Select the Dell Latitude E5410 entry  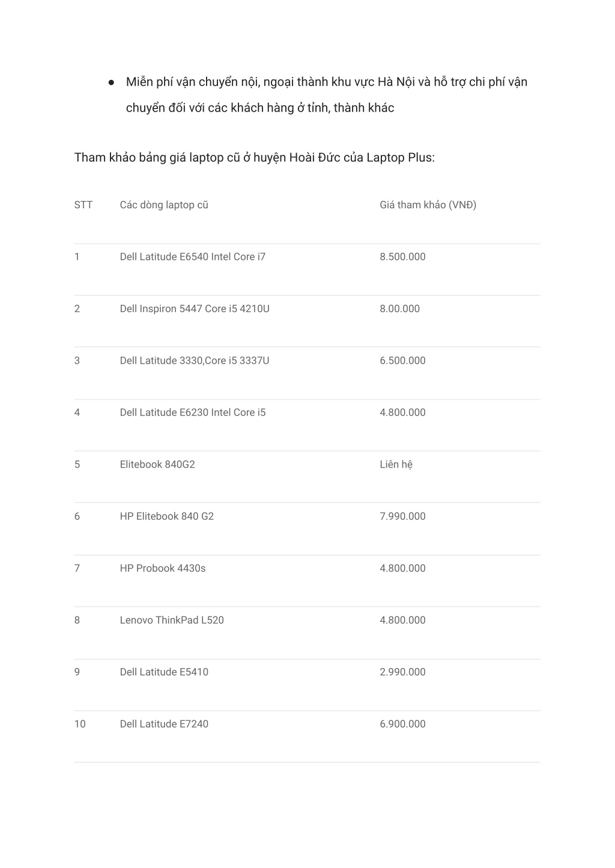pyautogui.click(x=164, y=672)
